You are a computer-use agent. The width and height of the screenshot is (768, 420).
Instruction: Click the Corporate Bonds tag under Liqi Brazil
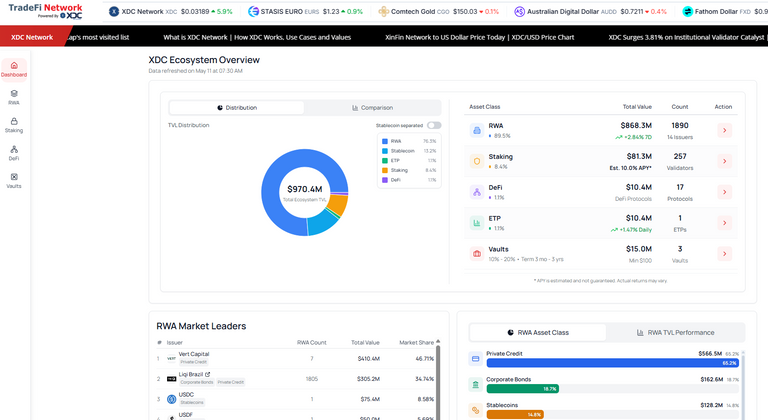pyautogui.click(x=196, y=382)
